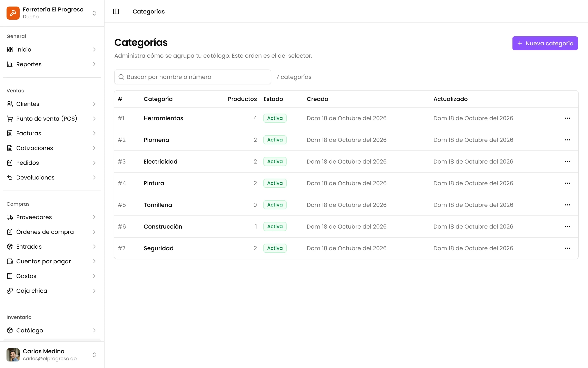Screen dimensions: 588x368
Task: Click the Entradas package icon
Action: coord(10,247)
